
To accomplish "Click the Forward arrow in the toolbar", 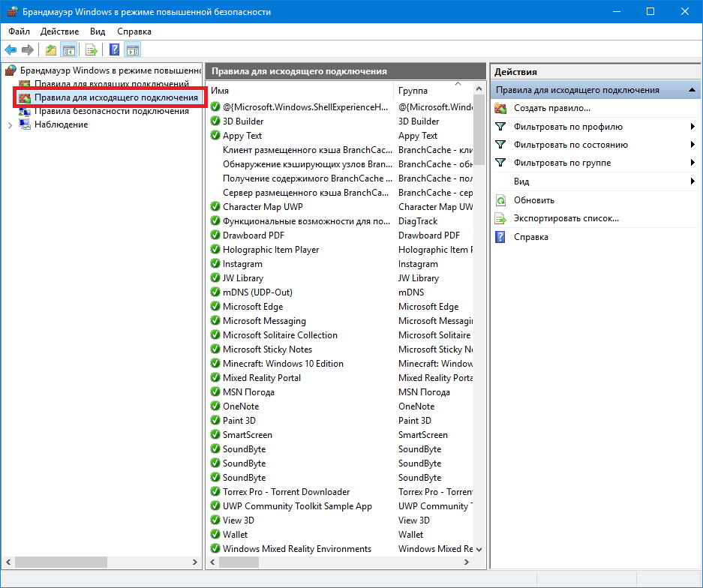I will [28, 49].
